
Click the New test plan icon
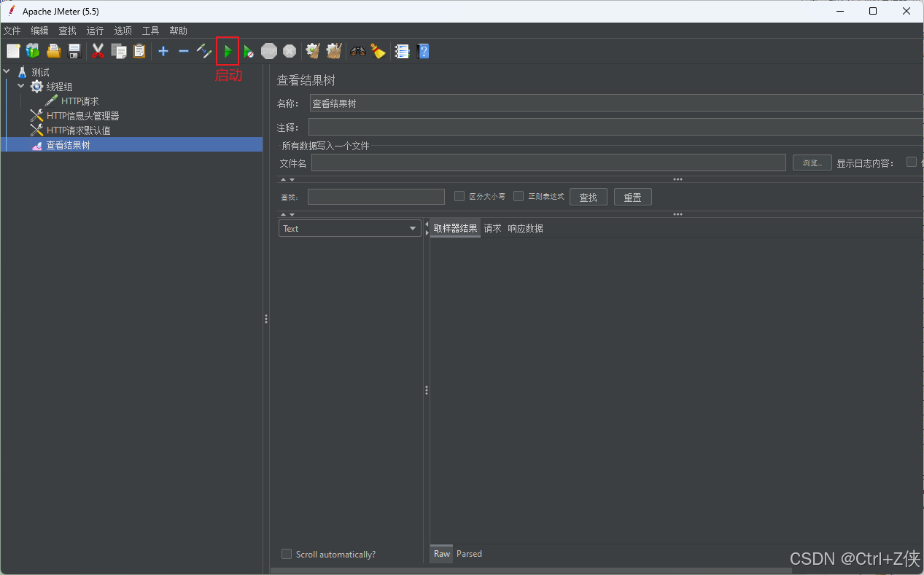point(13,51)
